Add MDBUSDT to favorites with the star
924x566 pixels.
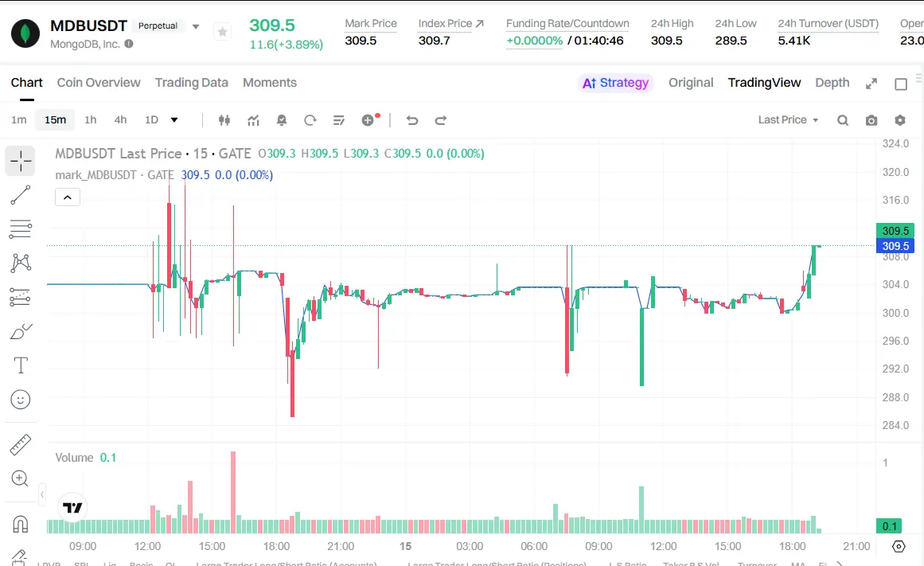[x=222, y=32]
